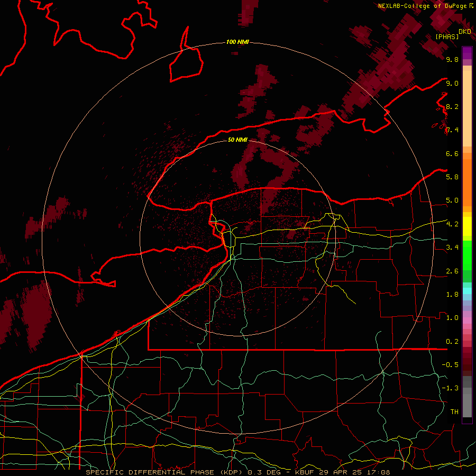The image size is (476, 476).
Task: Select the 1.8 value on the color scale
Action: 452,295
